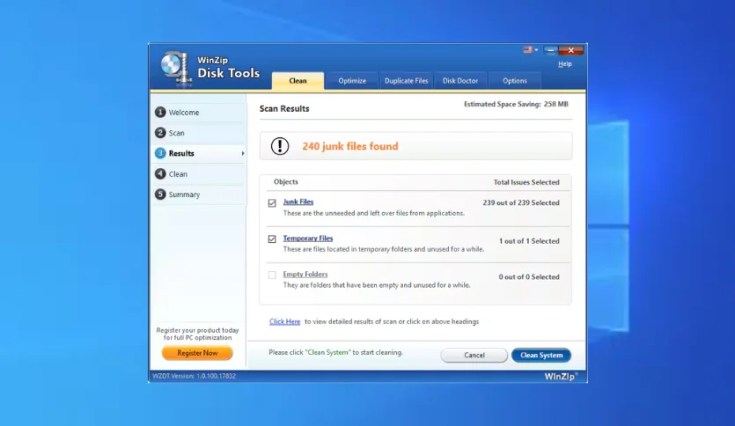Uncheck the Temporary Files checkbox
Viewport: 735px width, 426px height.
coord(272,239)
